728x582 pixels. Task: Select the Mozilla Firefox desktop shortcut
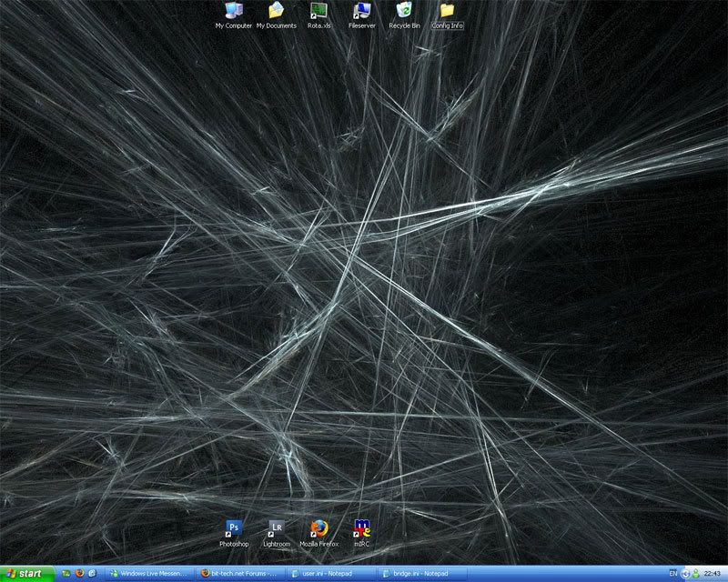click(318, 528)
